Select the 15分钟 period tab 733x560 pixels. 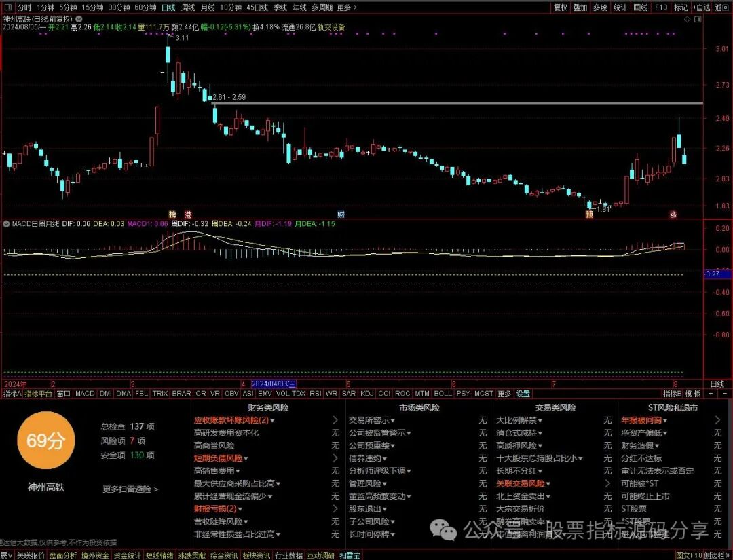[92, 7]
